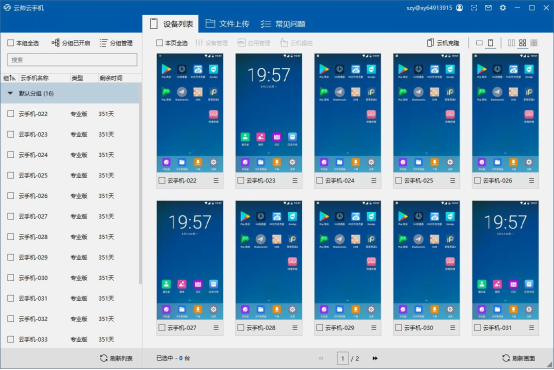The width and height of the screenshot is (554, 370).
Task: Open 云手机-022 phone screen thumbnail
Action: coord(190,113)
